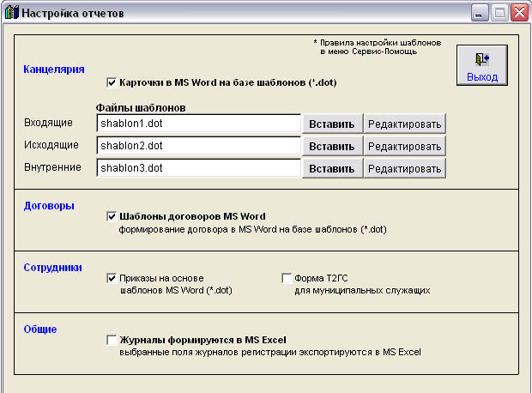The height and width of the screenshot is (393, 532).
Task: Toggle Приказы на основе шаблонов checkbox
Action: 112,278
